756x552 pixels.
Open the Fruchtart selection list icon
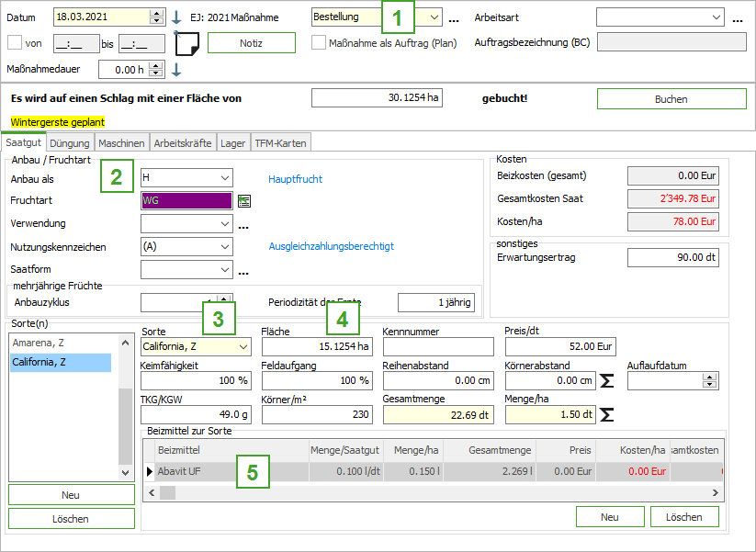coord(244,200)
